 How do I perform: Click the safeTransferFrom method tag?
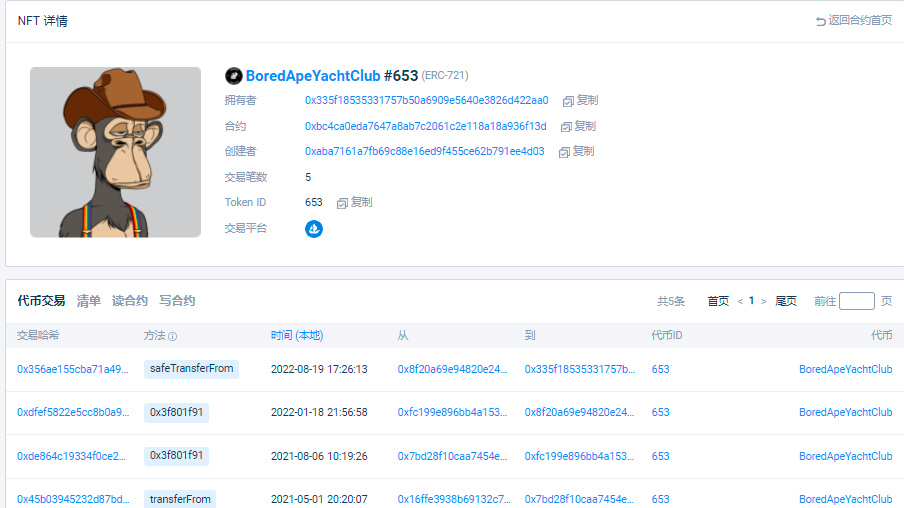coord(191,368)
